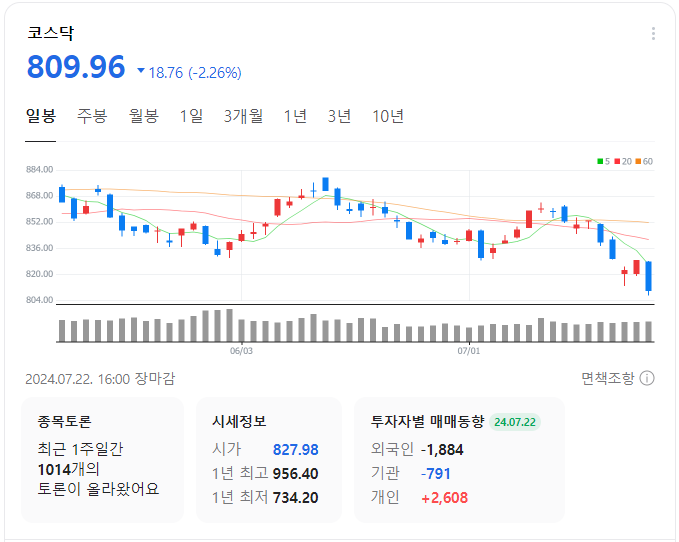
Task: Open the 종목토론 discussion card
Action: [102, 460]
